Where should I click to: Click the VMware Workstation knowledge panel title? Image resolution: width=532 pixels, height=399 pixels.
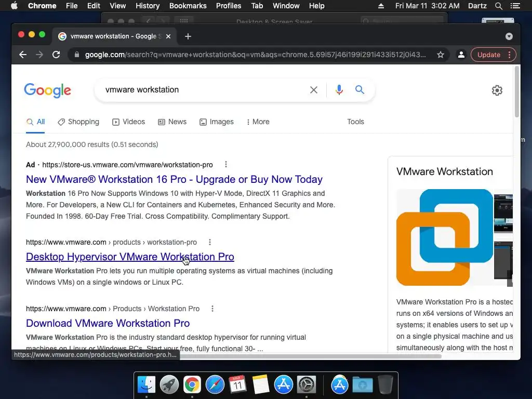[x=445, y=171]
